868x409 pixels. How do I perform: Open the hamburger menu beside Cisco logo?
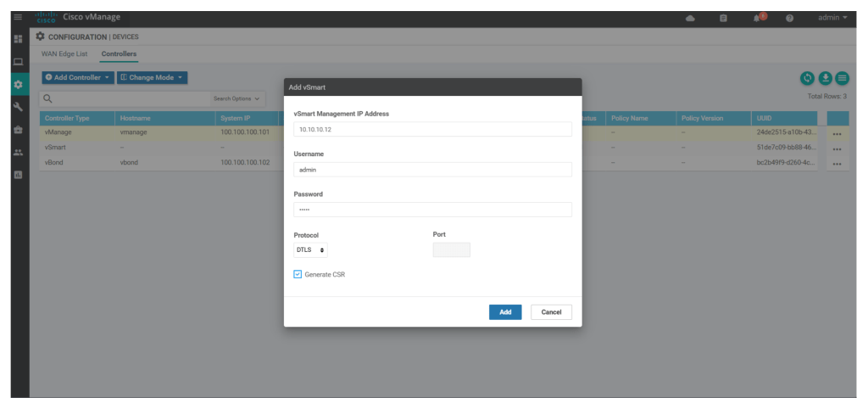tap(18, 18)
